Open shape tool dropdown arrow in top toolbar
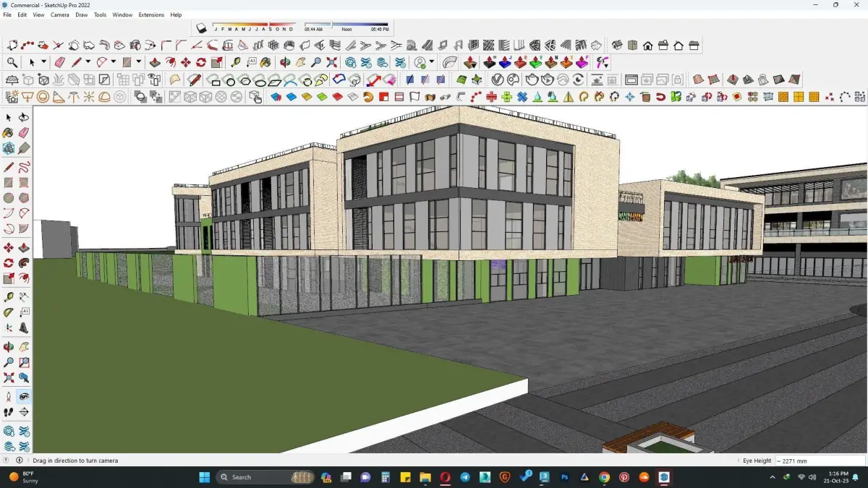The image size is (868, 488). (138, 62)
